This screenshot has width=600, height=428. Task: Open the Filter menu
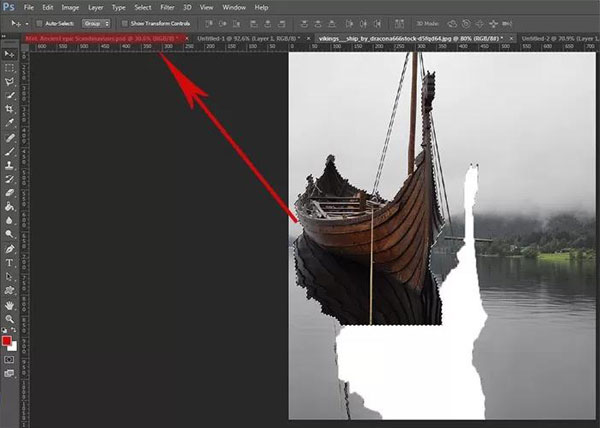click(167, 7)
